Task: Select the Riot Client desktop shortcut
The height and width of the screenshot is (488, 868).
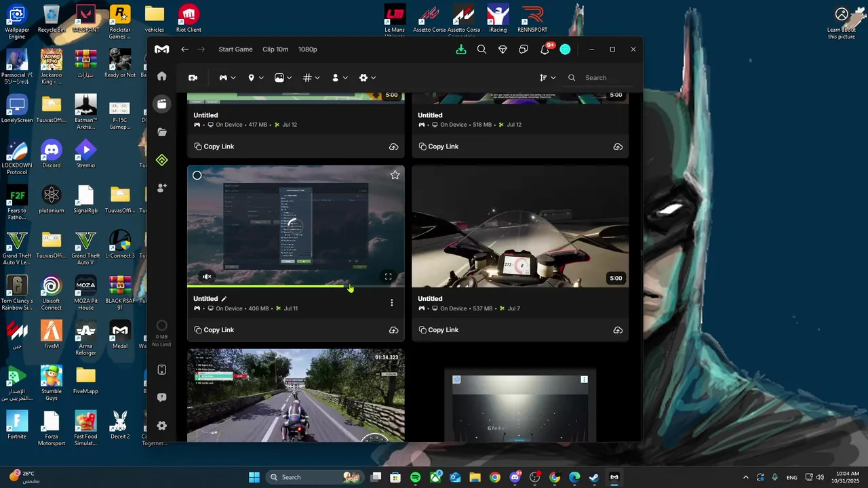Action: (x=189, y=20)
